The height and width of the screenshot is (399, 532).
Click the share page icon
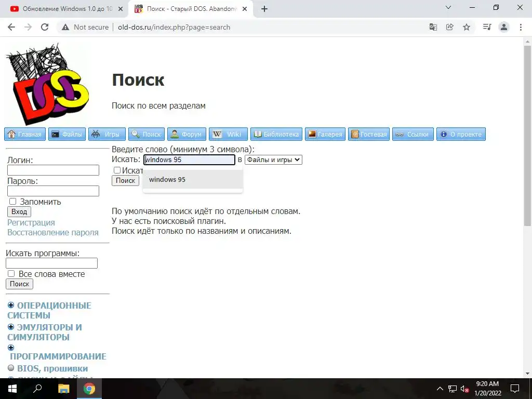(450, 27)
